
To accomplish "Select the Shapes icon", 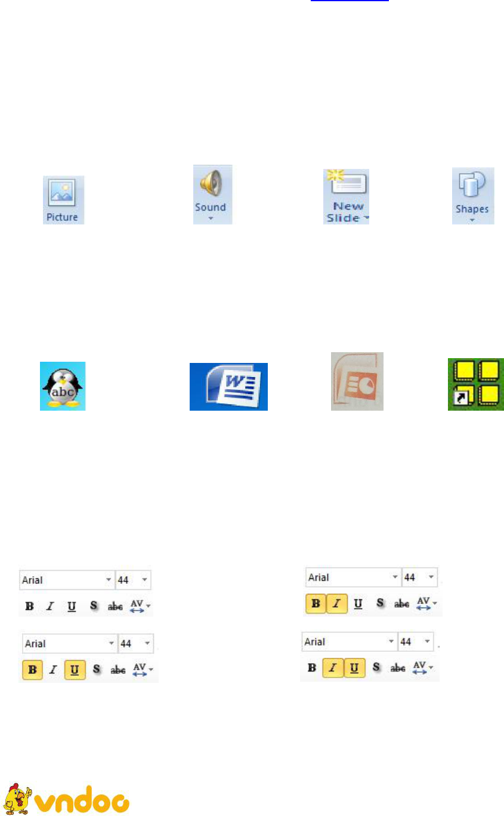I will 472,196.
